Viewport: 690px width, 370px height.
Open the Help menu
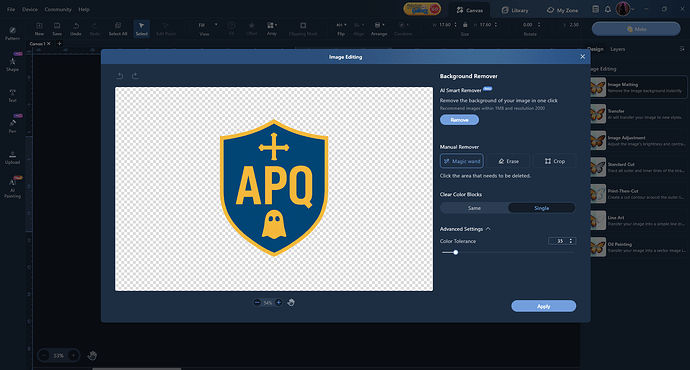tap(84, 9)
